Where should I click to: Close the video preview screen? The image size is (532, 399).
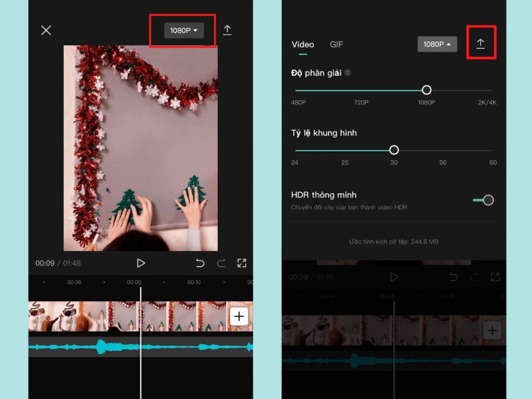(x=46, y=30)
